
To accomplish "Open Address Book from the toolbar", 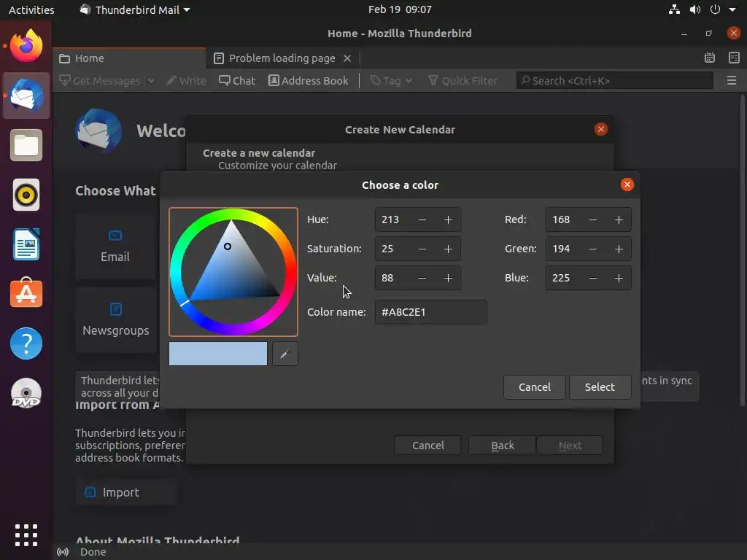I will [309, 80].
